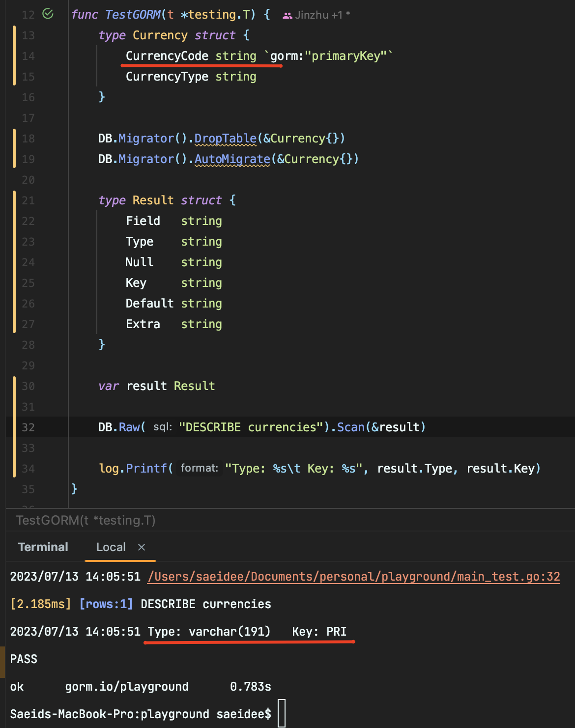
Task: Navigate to DropTable via its underlined link
Action: [225, 138]
